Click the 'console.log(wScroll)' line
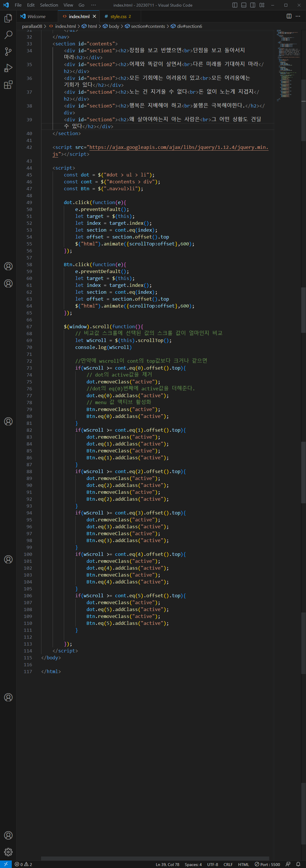306x868 pixels. [103, 347]
